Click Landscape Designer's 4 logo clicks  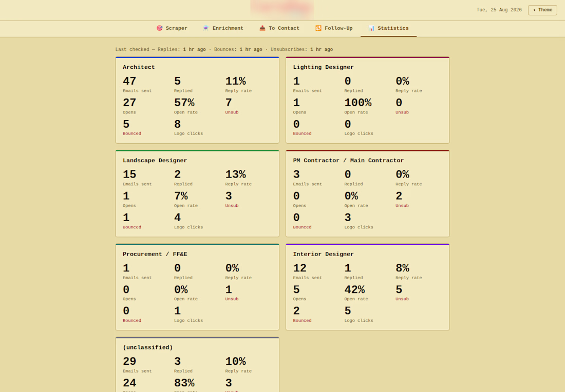tap(177, 218)
